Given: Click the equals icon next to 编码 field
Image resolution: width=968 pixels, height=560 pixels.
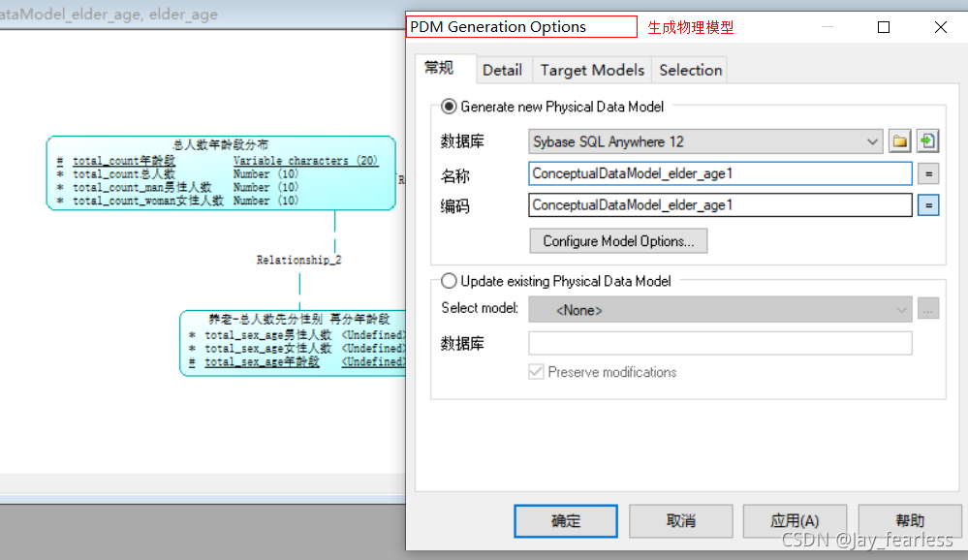Looking at the screenshot, I should pyautogui.click(x=926, y=204).
